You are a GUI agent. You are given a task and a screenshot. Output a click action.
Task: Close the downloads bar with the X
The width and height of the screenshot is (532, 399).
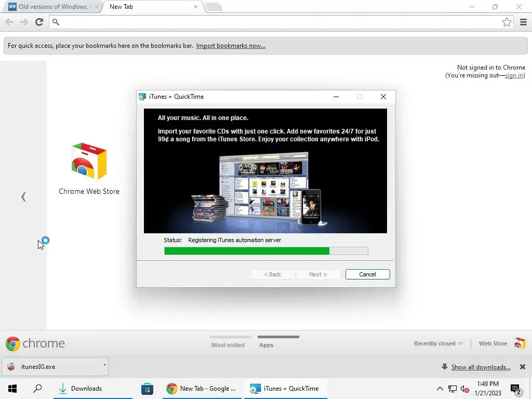click(523, 367)
